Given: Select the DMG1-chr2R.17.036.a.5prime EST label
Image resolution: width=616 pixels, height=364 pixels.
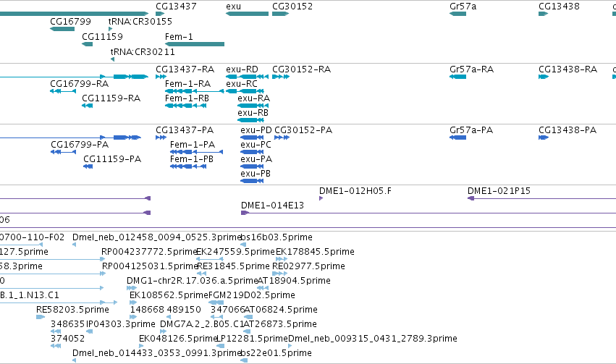Looking at the screenshot, I should pyautogui.click(x=192, y=281).
